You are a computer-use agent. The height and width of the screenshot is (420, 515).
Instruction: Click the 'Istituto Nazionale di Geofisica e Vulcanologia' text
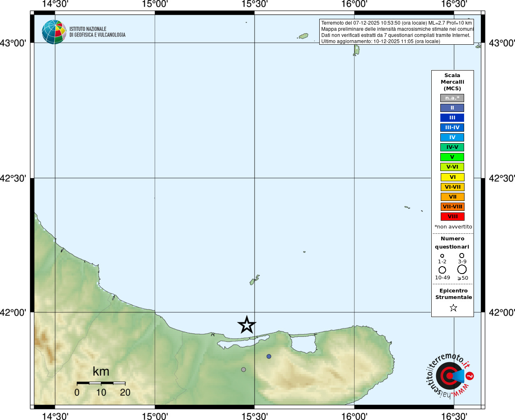pos(97,32)
